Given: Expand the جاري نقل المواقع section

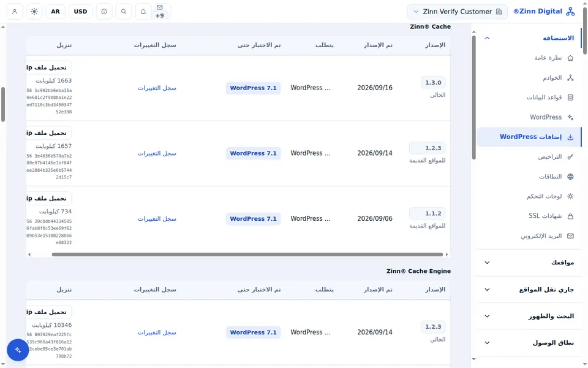Looking at the screenshot, I should point(529,289).
